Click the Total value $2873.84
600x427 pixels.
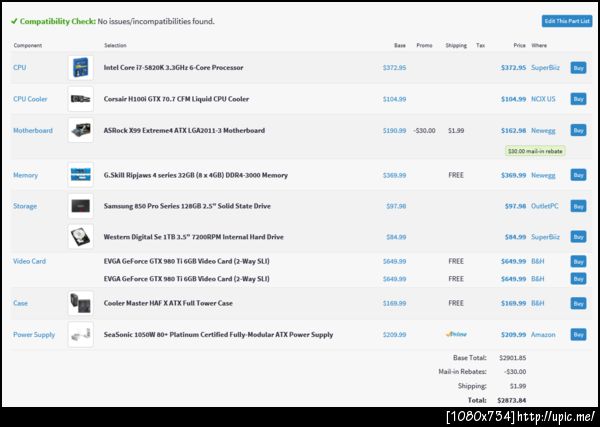point(512,400)
